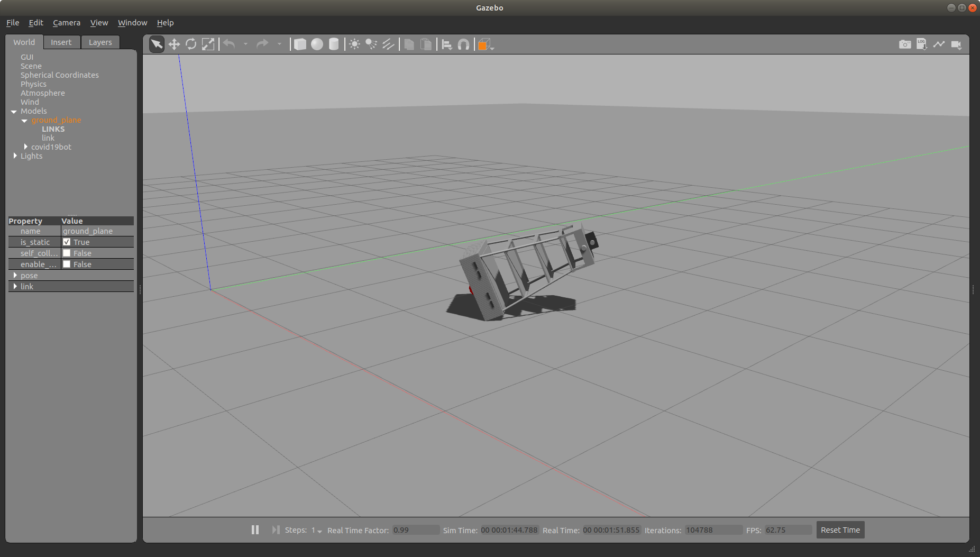Click the Iterations value 104788
The image size is (980, 557).
tap(713, 530)
